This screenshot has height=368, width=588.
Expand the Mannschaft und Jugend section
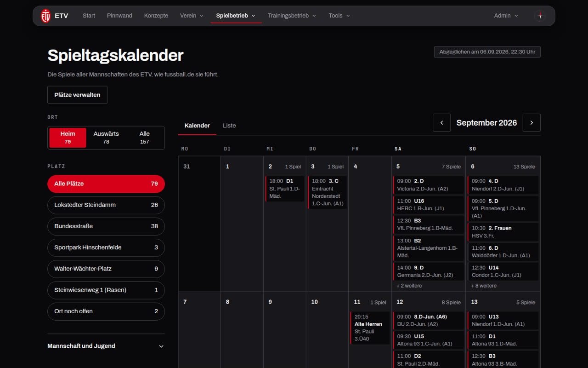pyautogui.click(x=106, y=346)
